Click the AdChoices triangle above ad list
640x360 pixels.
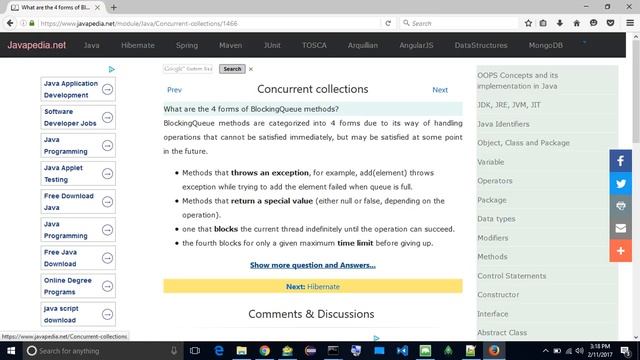[111, 69]
